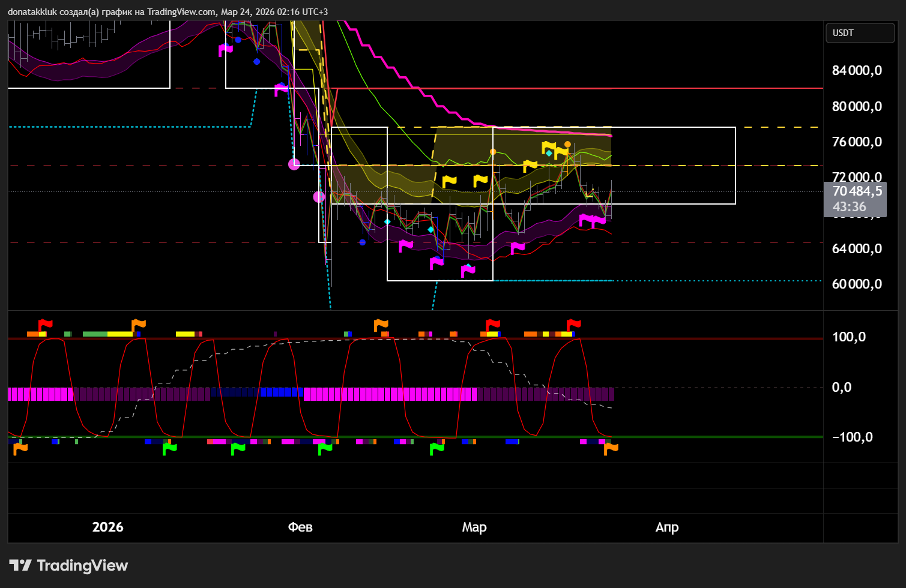Viewport: 906px width, 588px height.
Task: Open the USDT currency selector
Action: point(860,33)
